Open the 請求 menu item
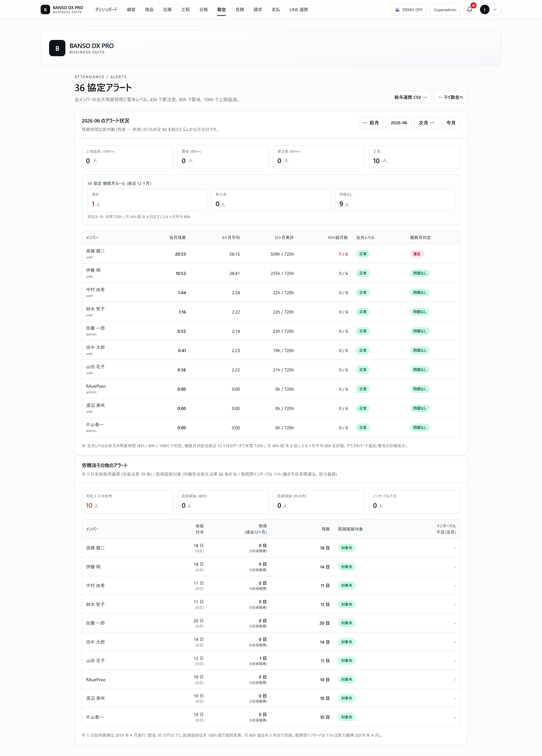The width and height of the screenshot is (542, 756). pyautogui.click(x=257, y=10)
